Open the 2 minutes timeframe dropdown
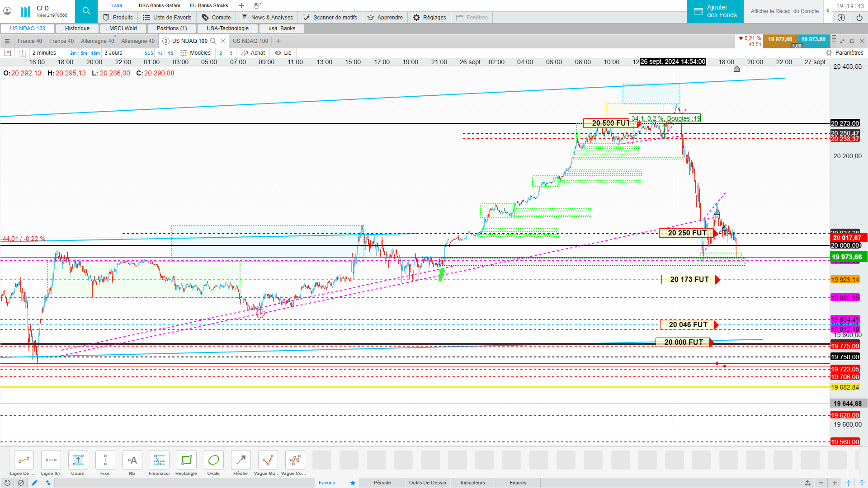 (x=44, y=53)
